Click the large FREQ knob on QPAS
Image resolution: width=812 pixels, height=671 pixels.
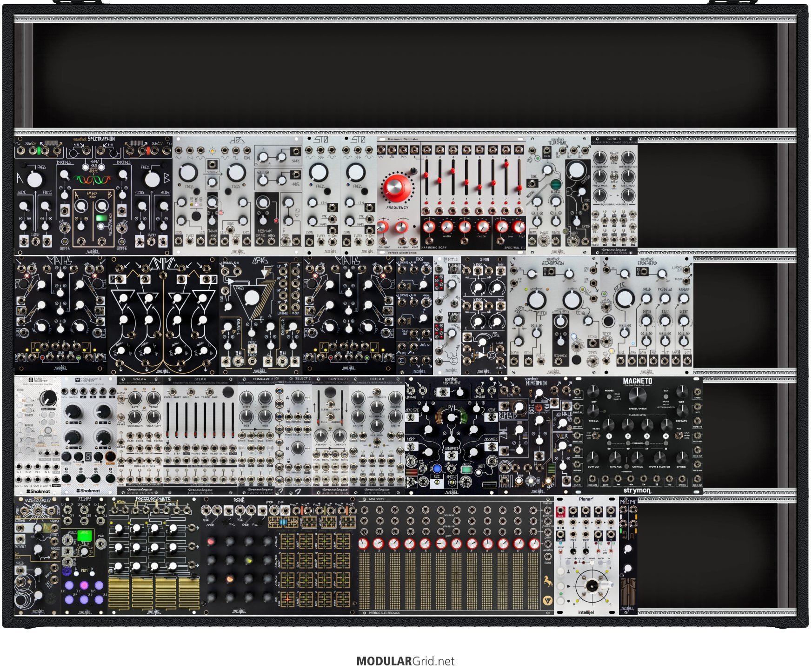click(252, 298)
